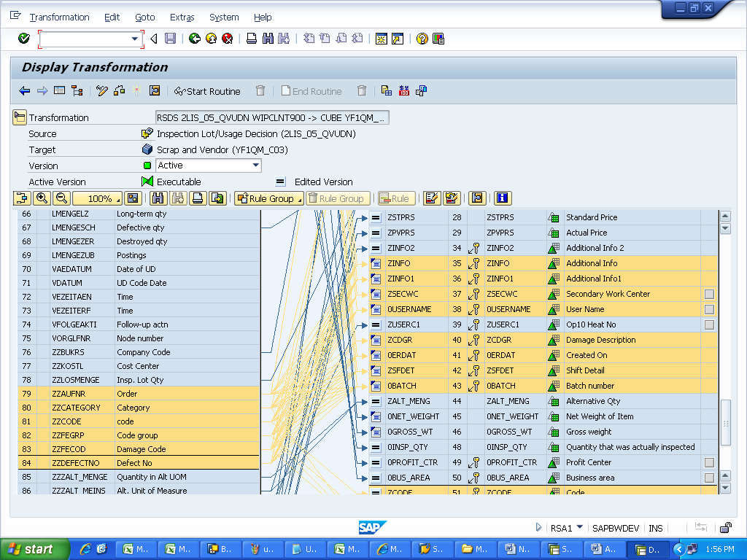Select source field ZZDEFECTNO row
Screen dimensions: 747x560
139,463
